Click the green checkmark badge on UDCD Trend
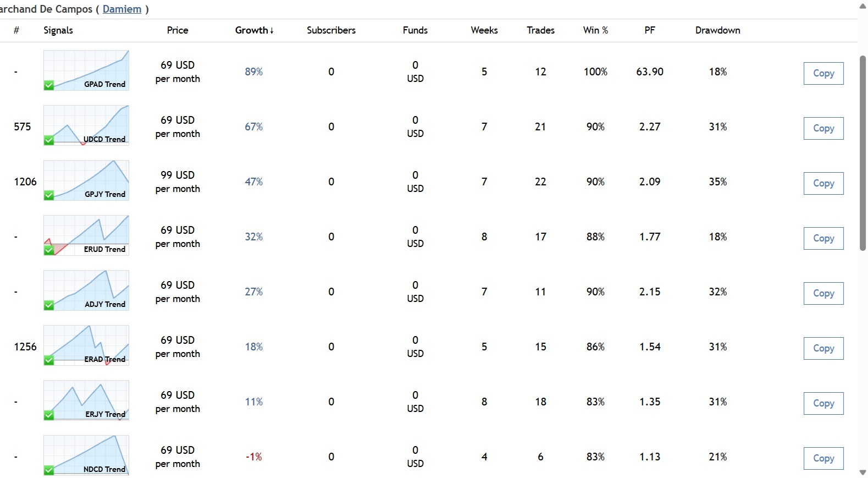 (x=49, y=140)
